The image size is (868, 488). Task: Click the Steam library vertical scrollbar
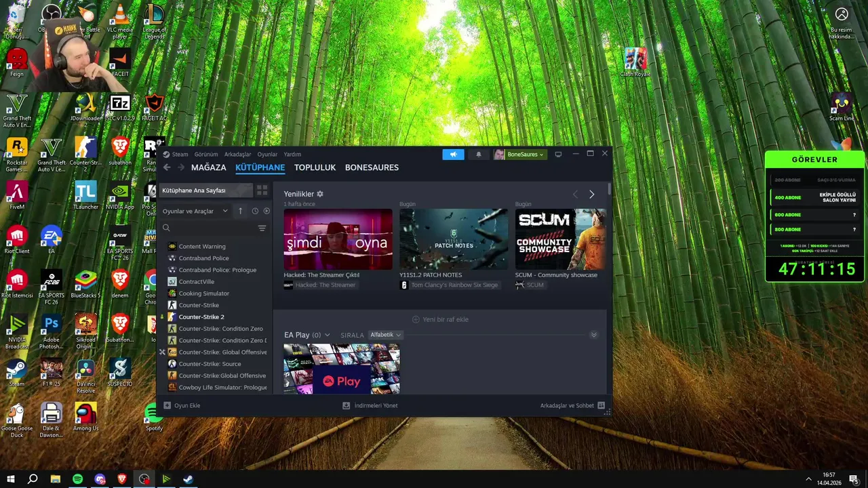coord(610,190)
